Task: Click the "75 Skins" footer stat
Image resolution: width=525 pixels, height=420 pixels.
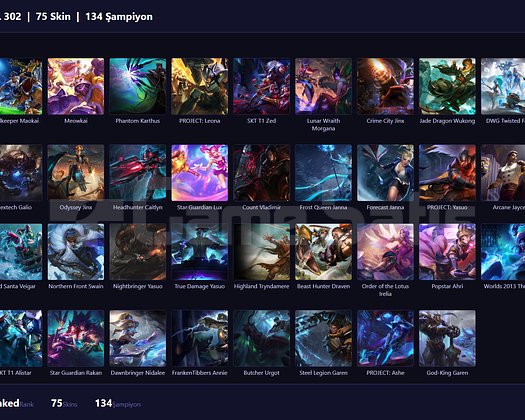Action: pos(64,403)
